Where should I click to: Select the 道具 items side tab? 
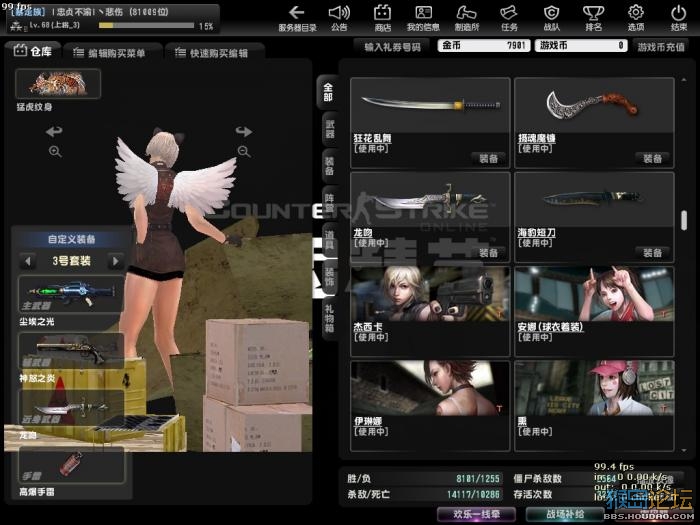[x=330, y=240]
